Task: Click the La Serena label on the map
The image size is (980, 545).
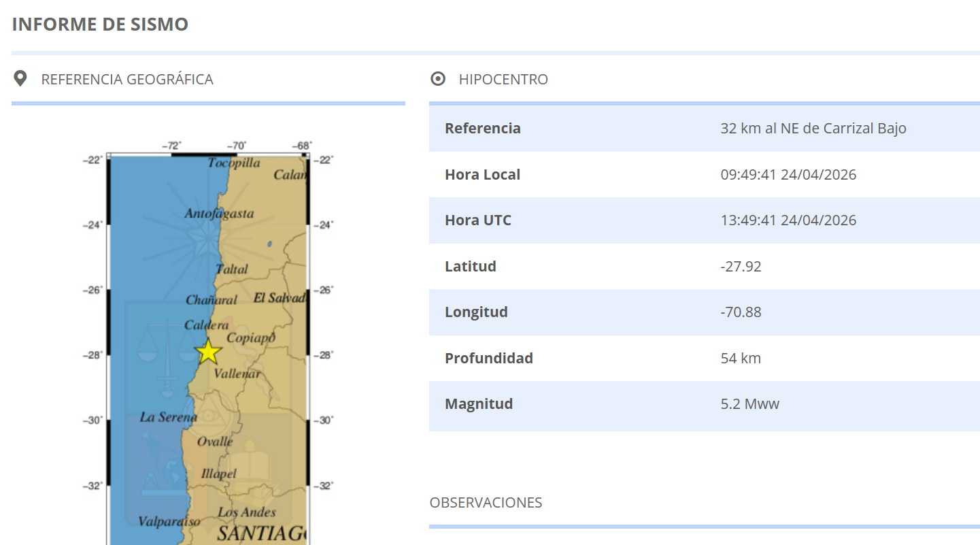Action: pyautogui.click(x=168, y=417)
